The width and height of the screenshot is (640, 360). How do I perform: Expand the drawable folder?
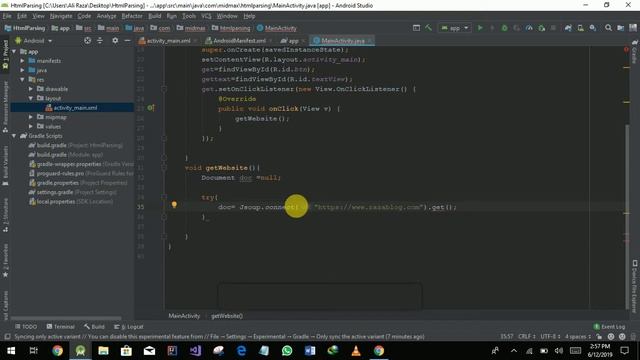(31, 89)
